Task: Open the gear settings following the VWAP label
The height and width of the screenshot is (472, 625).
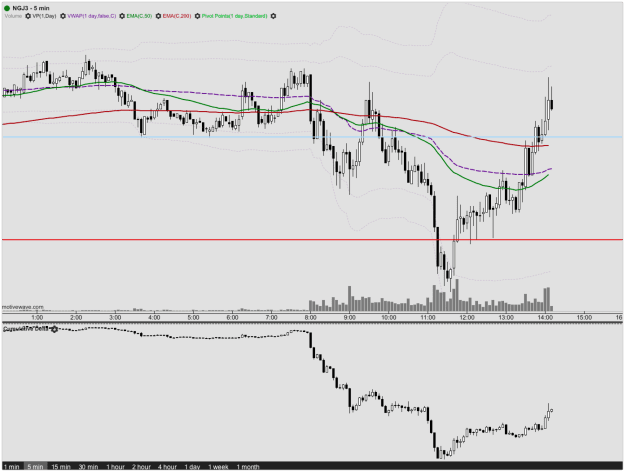Action: [x=122, y=16]
